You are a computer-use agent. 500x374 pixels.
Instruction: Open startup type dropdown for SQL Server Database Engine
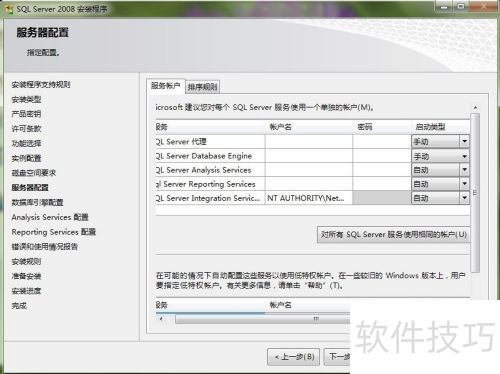click(x=464, y=156)
